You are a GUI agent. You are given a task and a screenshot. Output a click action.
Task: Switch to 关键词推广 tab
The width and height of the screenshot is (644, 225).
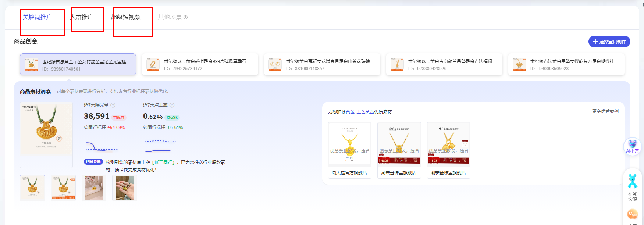click(x=38, y=17)
